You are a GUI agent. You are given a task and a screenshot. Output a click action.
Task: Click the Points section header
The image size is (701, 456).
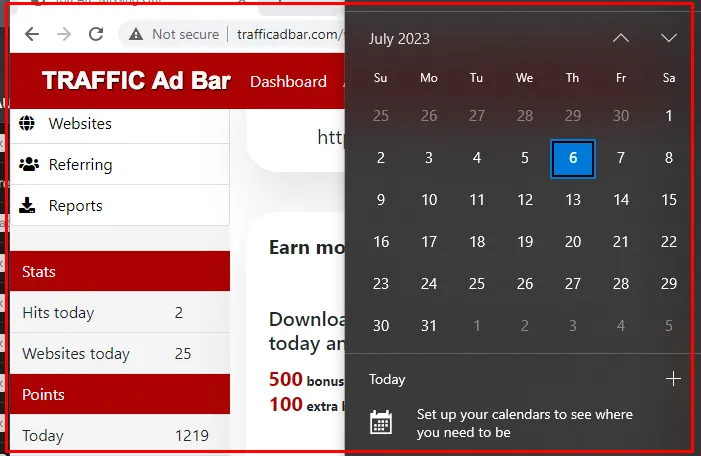tap(120, 394)
